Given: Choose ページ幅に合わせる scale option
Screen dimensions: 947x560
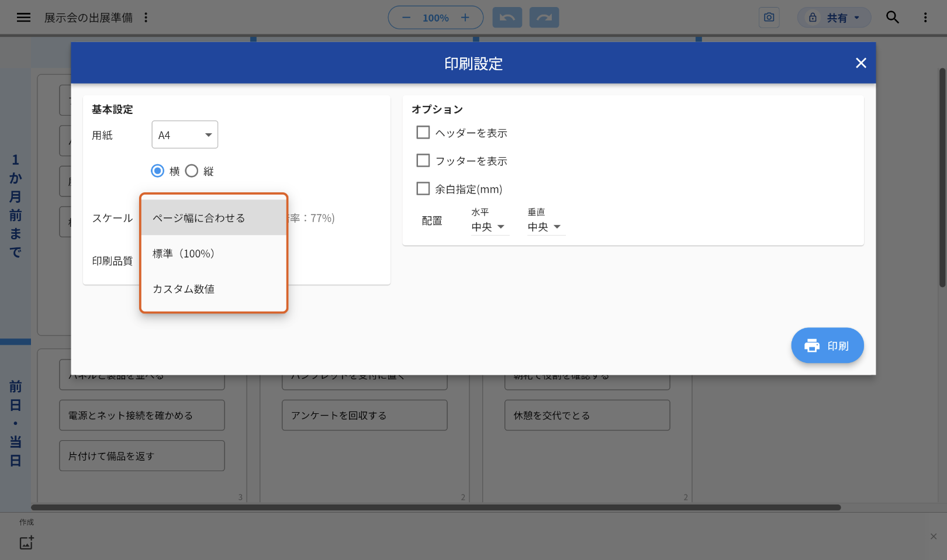Looking at the screenshot, I should pyautogui.click(x=214, y=217).
